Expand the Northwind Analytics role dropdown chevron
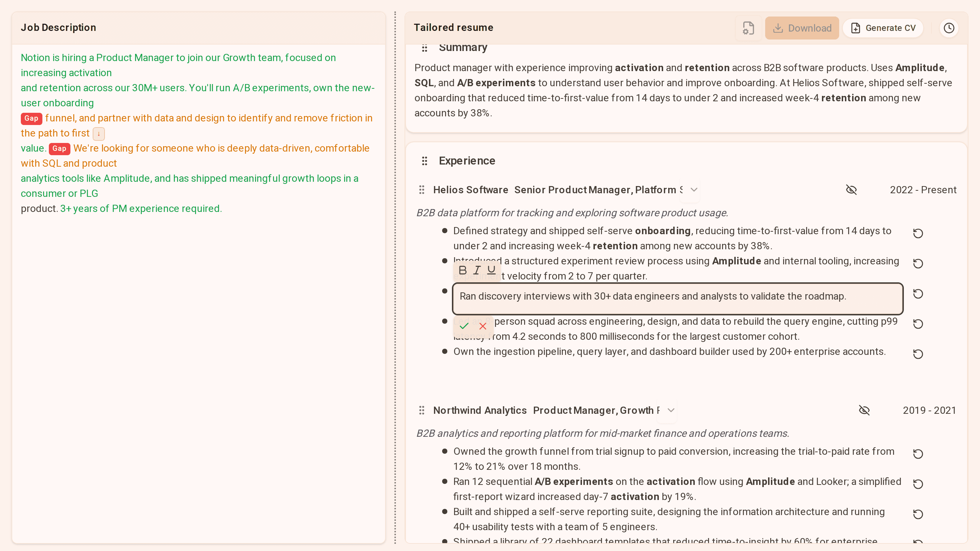Image resolution: width=980 pixels, height=551 pixels. tap(671, 410)
